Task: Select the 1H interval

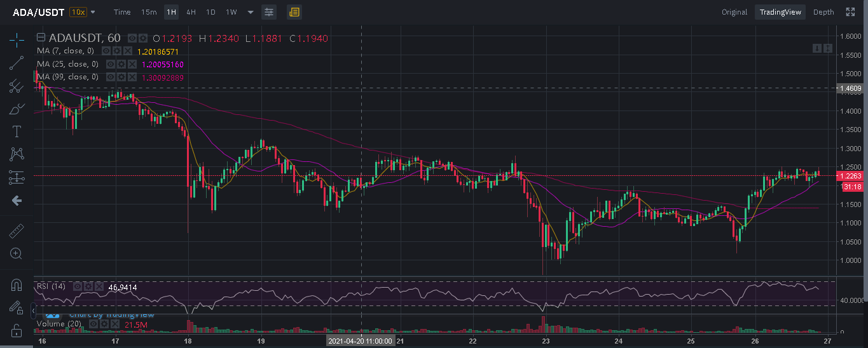Action: tap(171, 12)
